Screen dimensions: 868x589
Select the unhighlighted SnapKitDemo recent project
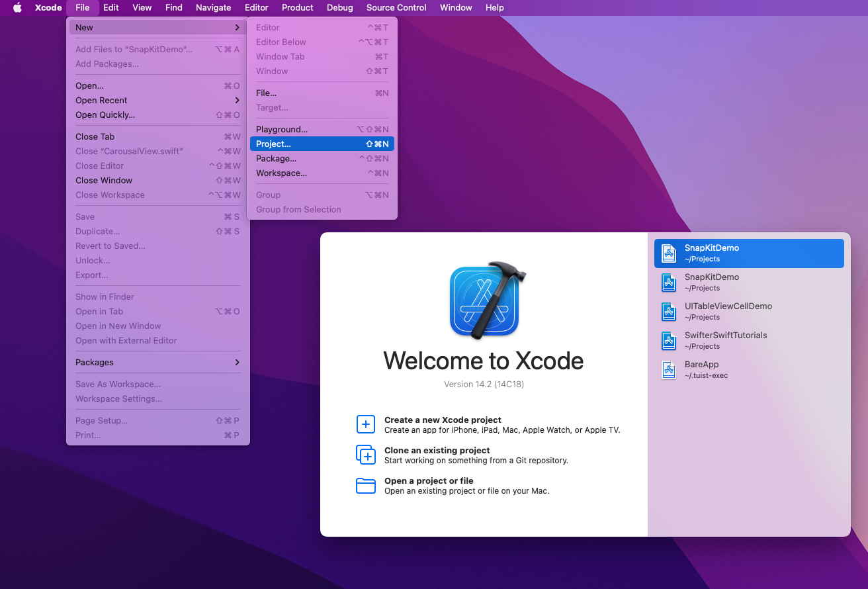coord(749,283)
